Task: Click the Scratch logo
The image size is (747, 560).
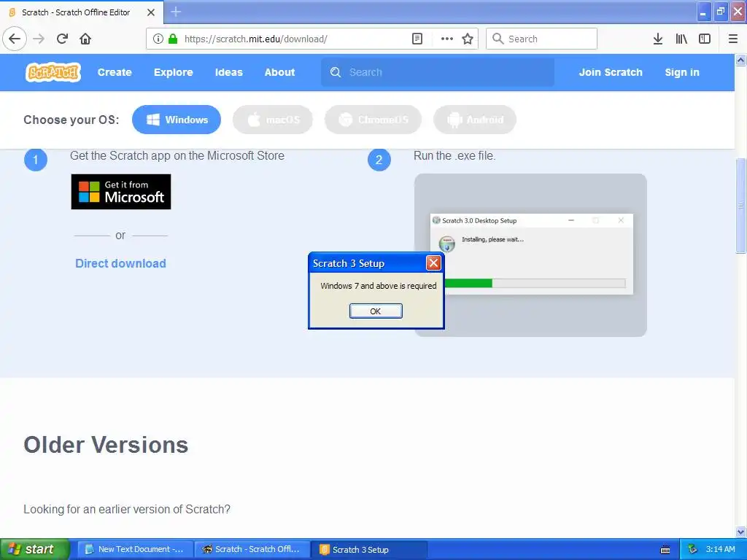Action: 53,72
